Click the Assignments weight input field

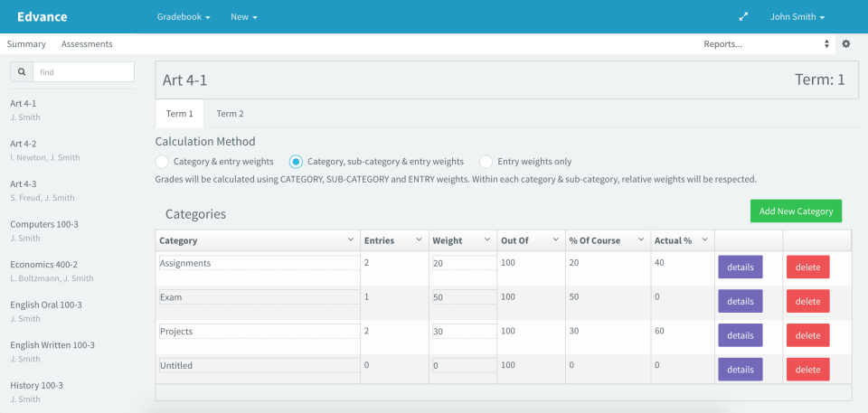click(x=463, y=263)
